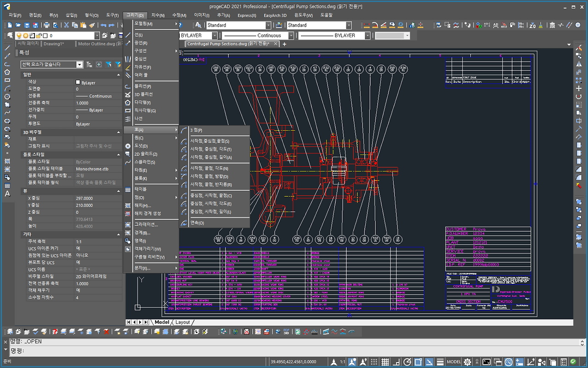Select the Line tool in left toolbar

tap(7, 47)
